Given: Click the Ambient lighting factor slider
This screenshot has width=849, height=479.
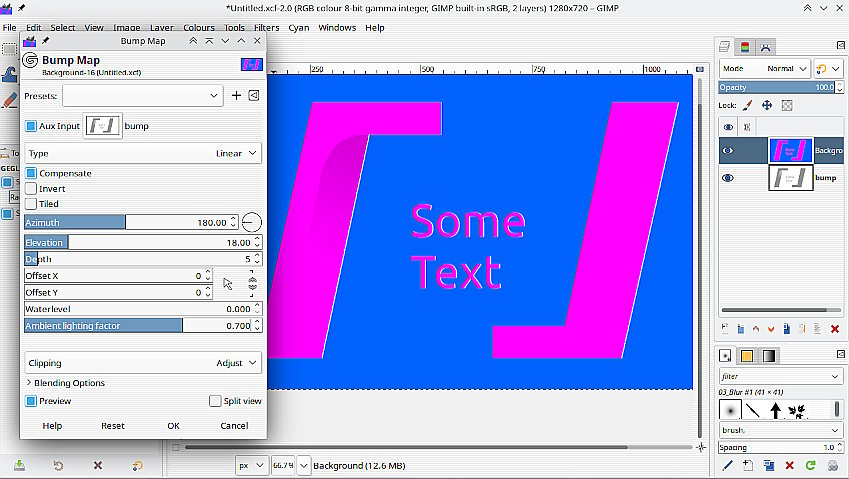Looking at the screenshot, I should click(x=143, y=326).
